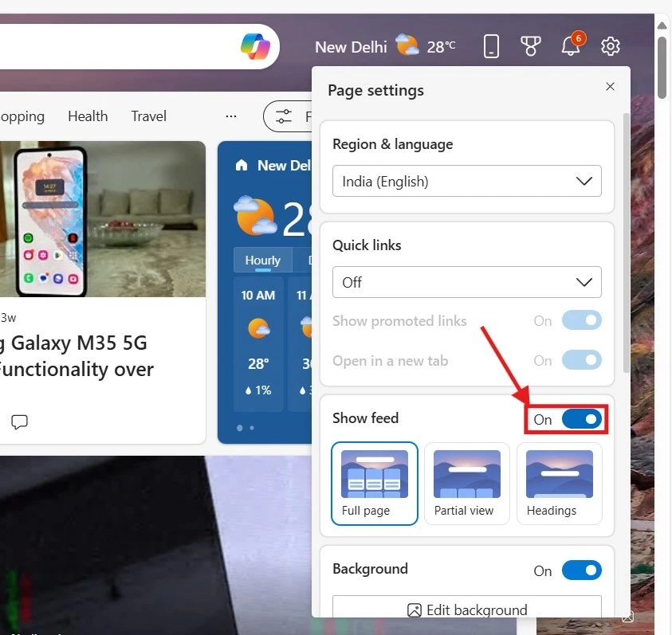Toggle Open in a new tab switch
Image resolution: width=672 pixels, height=635 pixels.
[x=582, y=360]
